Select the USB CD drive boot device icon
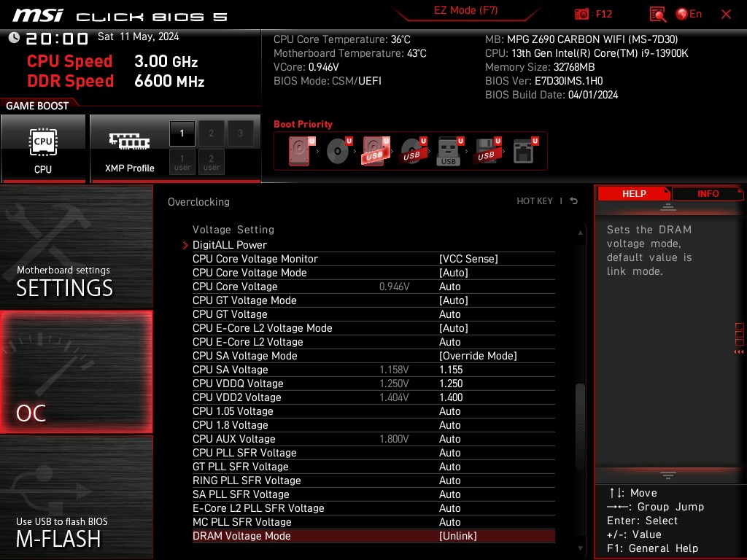Screen dimensions: 747x560 (x=413, y=152)
